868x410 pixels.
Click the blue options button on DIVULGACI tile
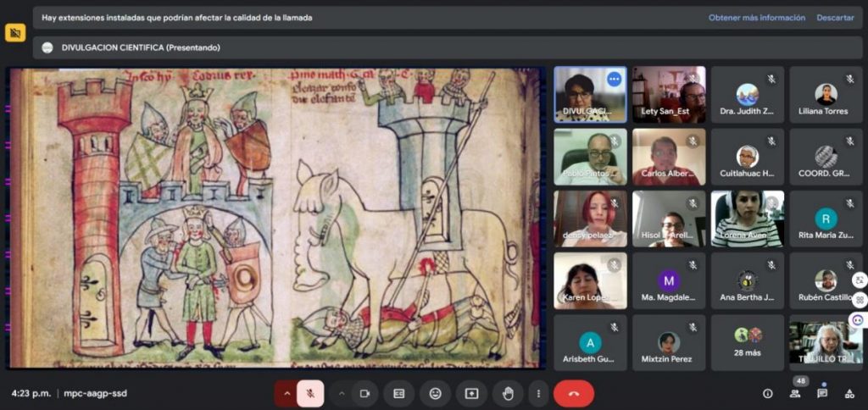(614, 79)
